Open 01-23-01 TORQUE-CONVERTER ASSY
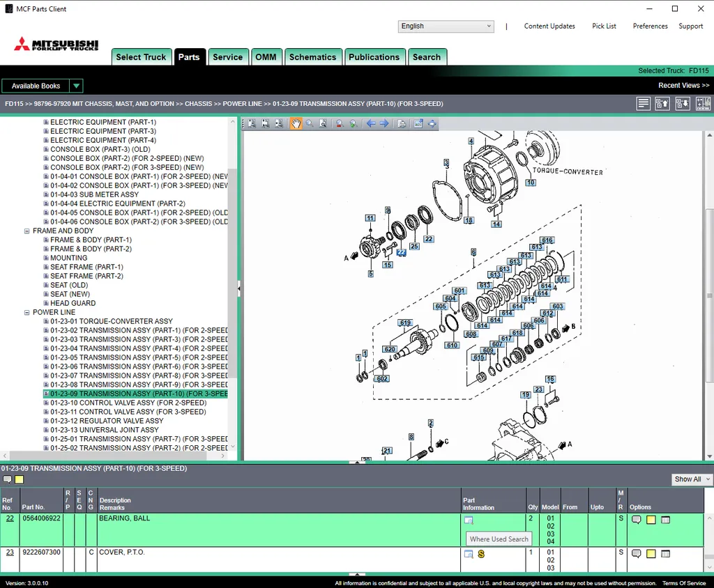 (111, 321)
